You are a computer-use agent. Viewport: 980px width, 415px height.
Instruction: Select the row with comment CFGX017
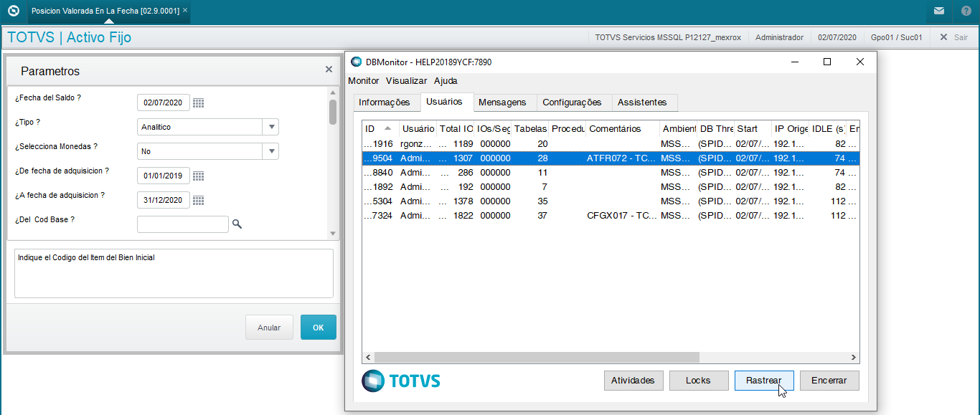point(611,216)
